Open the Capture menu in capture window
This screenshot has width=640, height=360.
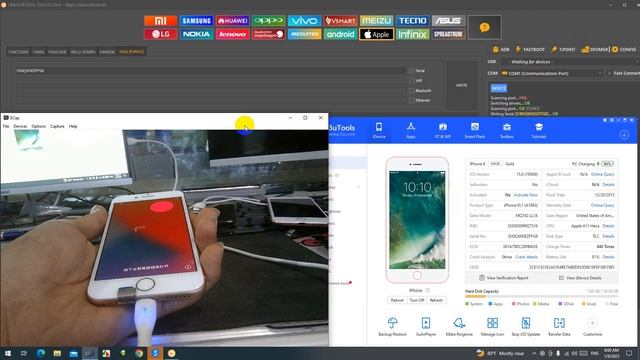(57, 126)
